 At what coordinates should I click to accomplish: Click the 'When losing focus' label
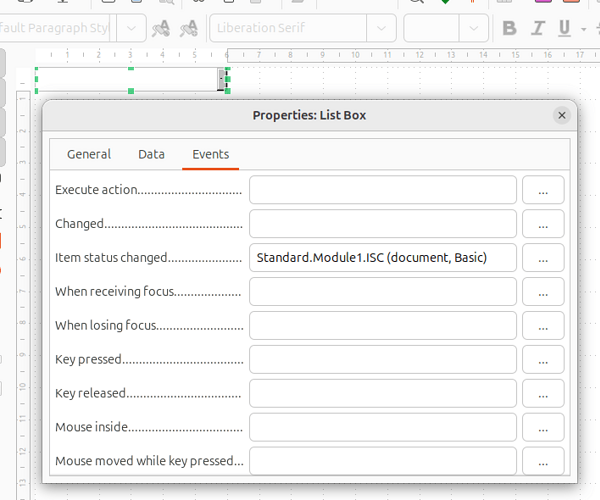tap(106, 325)
